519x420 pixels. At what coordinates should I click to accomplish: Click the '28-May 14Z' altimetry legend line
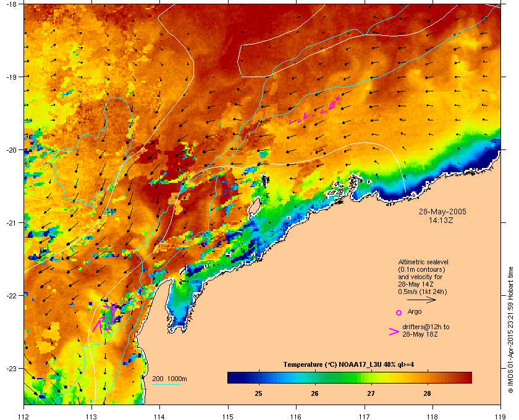(x=416, y=284)
